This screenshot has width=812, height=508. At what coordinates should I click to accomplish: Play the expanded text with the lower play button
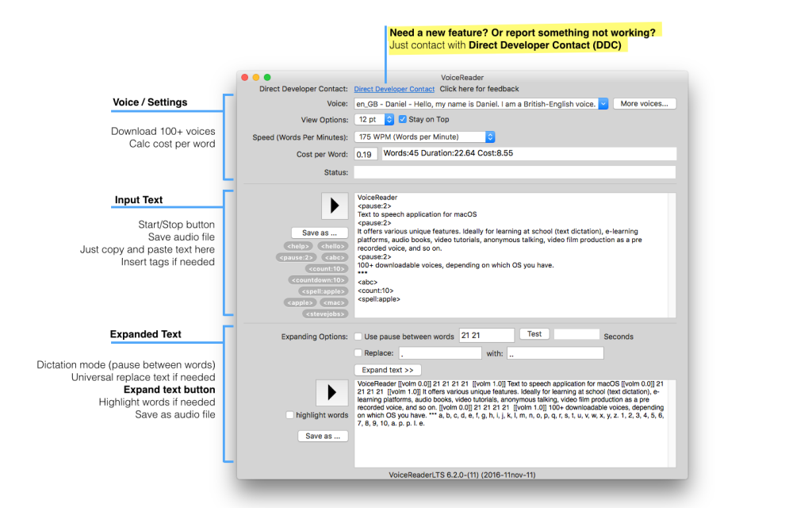(332, 392)
